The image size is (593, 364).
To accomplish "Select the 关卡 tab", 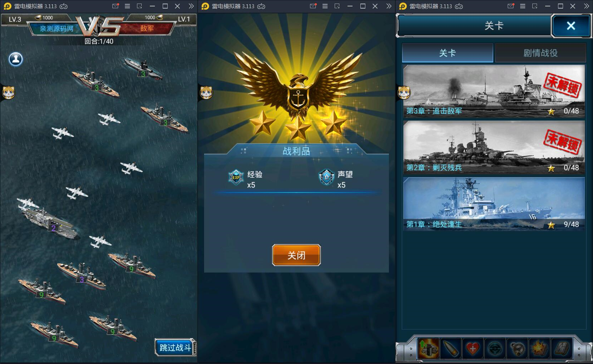I will (447, 53).
